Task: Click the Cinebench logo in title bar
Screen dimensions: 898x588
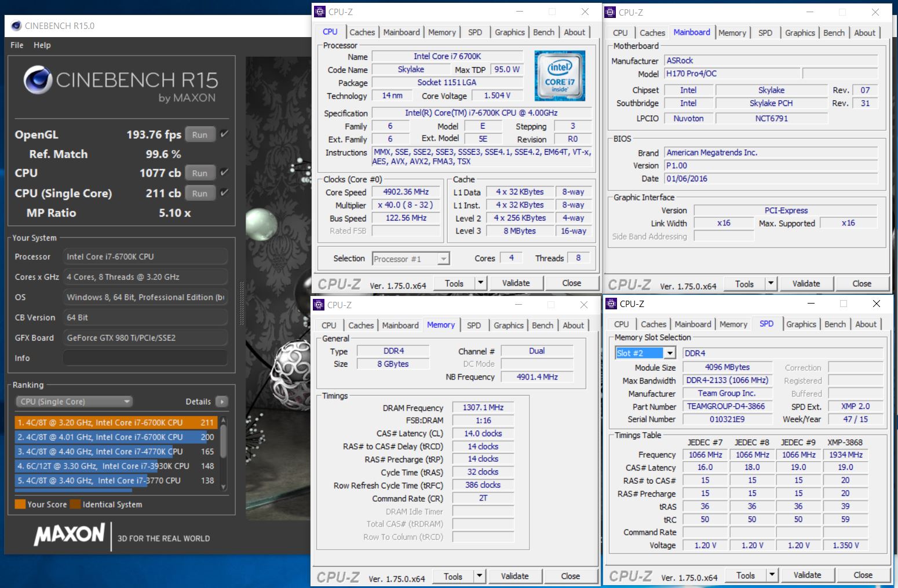Action: (x=16, y=26)
